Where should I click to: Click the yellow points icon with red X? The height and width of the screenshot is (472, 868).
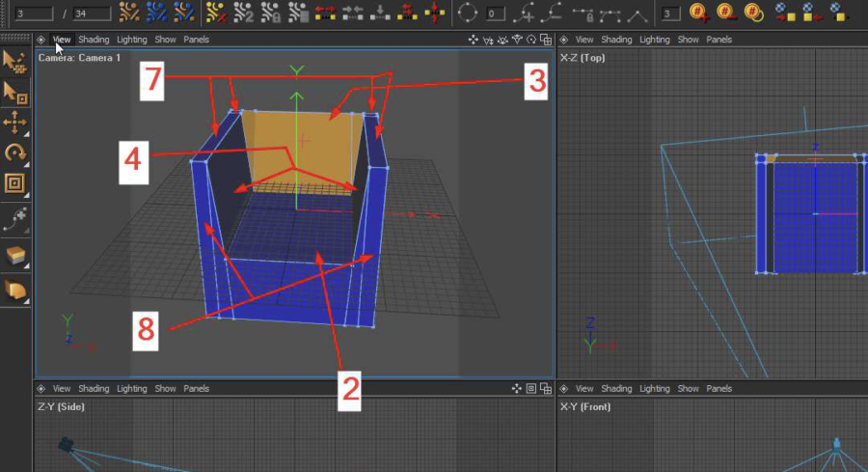(x=218, y=14)
